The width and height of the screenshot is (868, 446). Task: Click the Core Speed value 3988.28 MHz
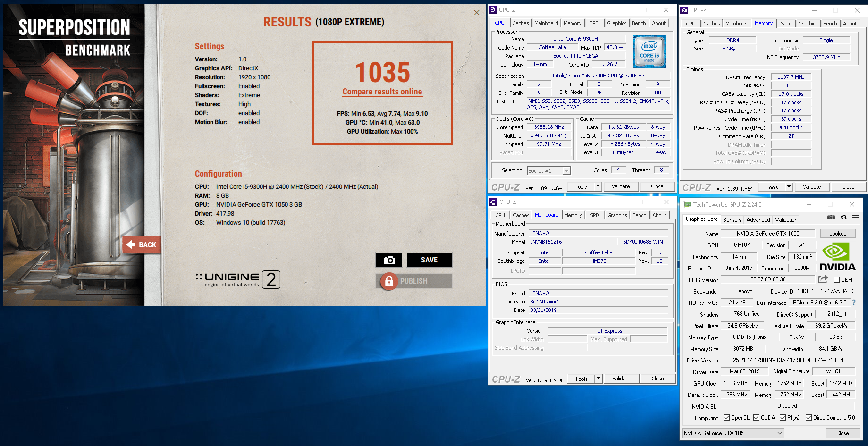549,127
